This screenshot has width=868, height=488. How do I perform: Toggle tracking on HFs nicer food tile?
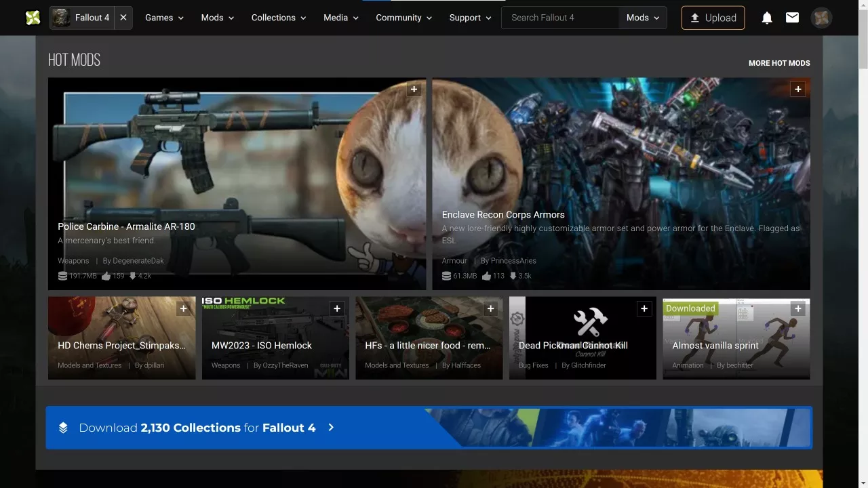[490, 309]
